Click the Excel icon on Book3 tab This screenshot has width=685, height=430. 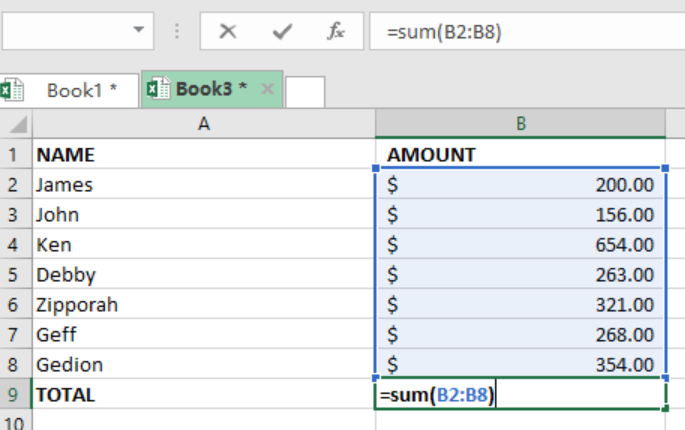(x=158, y=89)
